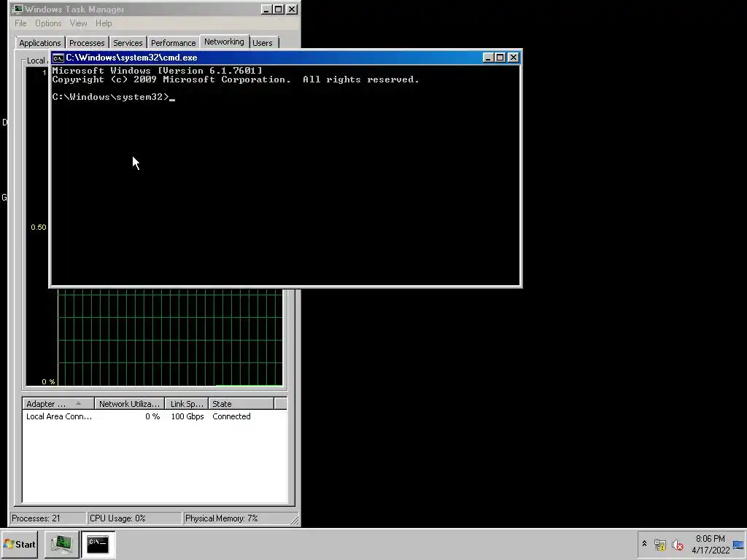Switch to the Services tab
The width and height of the screenshot is (747, 560).
[x=128, y=43]
